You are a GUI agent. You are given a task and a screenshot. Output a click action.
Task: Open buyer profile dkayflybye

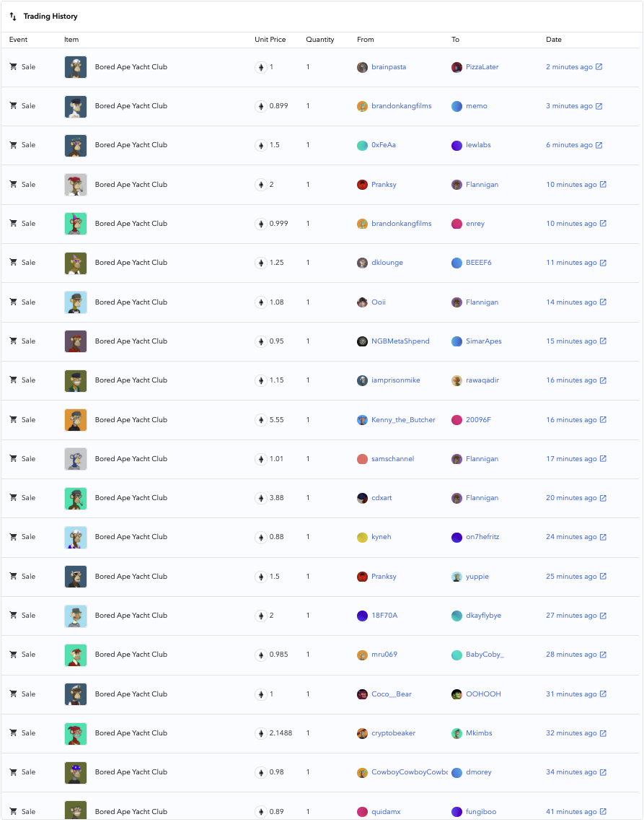click(x=484, y=616)
